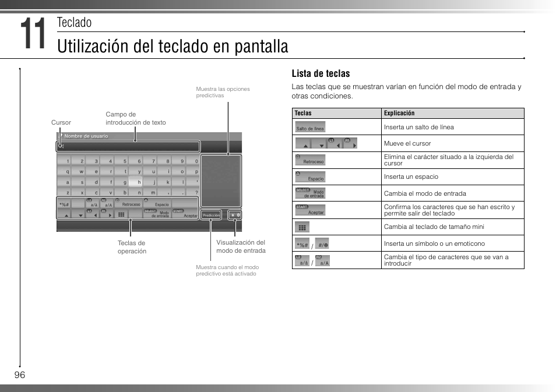Select the *%# symbols key on the keyboard

click(x=64, y=204)
